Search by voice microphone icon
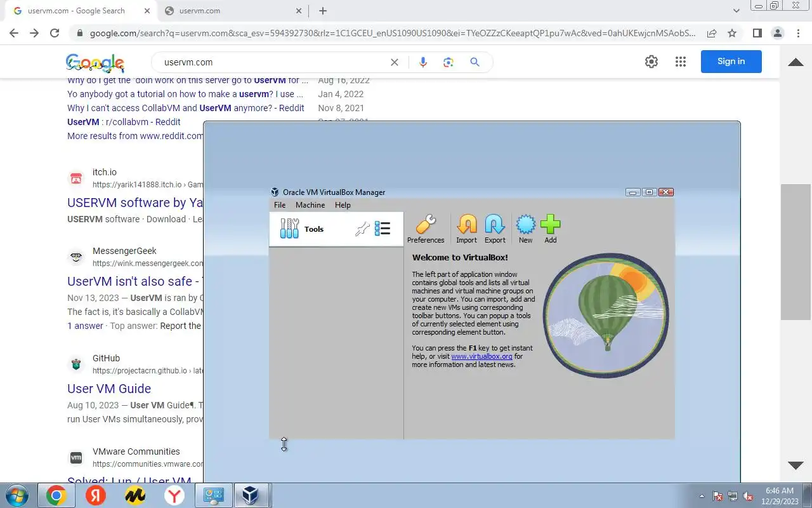The height and width of the screenshot is (508, 812). click(x=423, y=62)
